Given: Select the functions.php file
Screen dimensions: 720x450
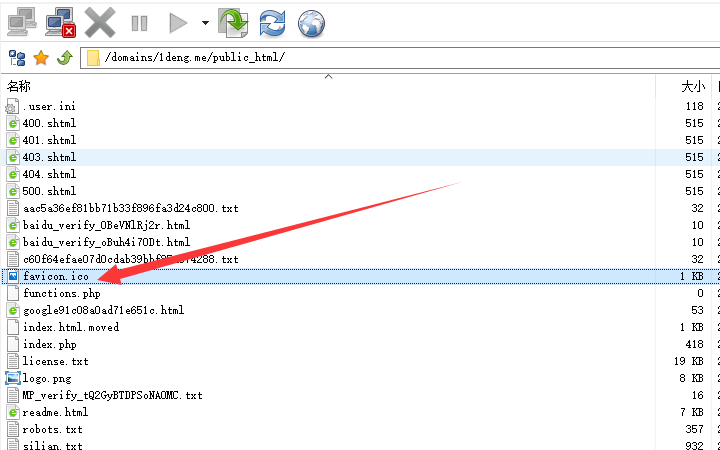Looking at the screenshot, I should 62,293.
